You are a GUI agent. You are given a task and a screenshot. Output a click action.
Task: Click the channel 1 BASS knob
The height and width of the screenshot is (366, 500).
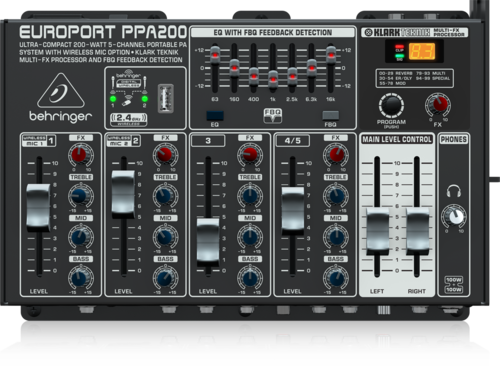pos(80,278)
